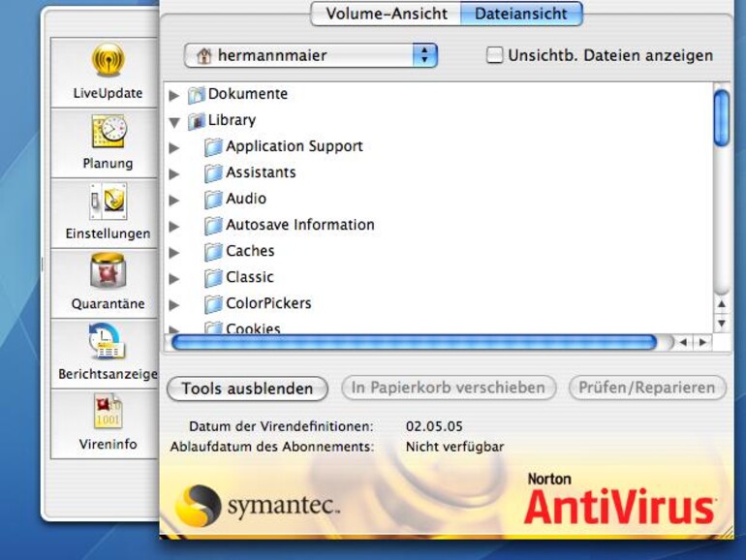Select the Dokumente row label
The image size is (746, 560).
[248, 94]
